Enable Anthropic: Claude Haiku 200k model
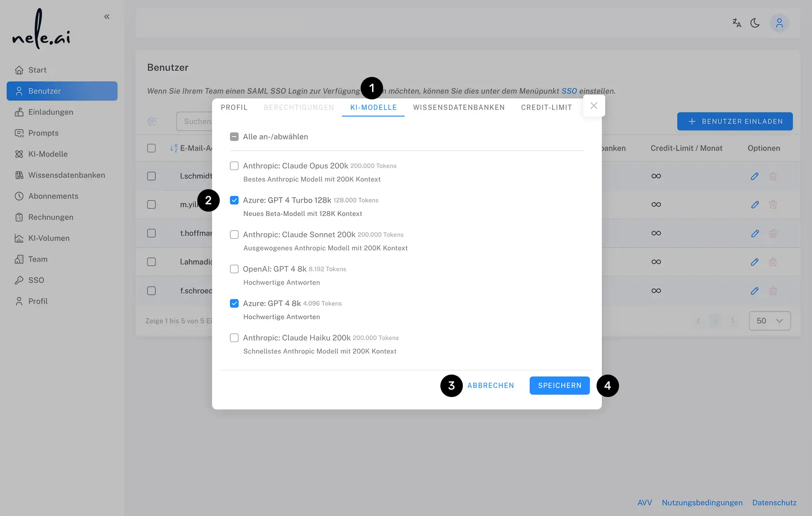This screenshot has height=516, width=812. click(x=234, y=338)
